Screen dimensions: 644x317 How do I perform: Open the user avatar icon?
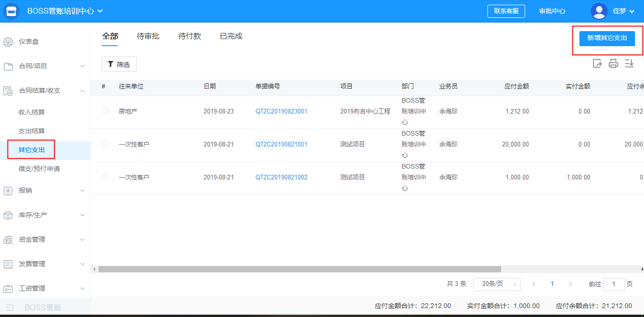tap(599, 11)
